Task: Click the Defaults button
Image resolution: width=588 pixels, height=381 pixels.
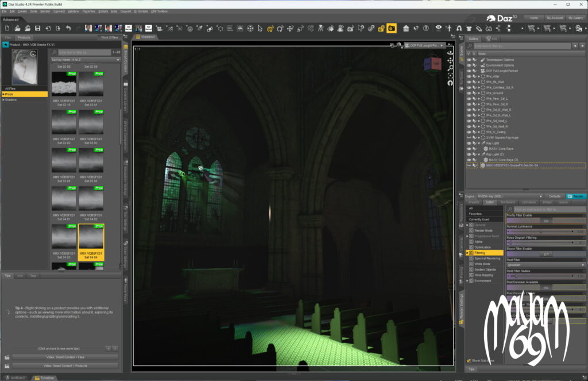Action: click(555, 196)
